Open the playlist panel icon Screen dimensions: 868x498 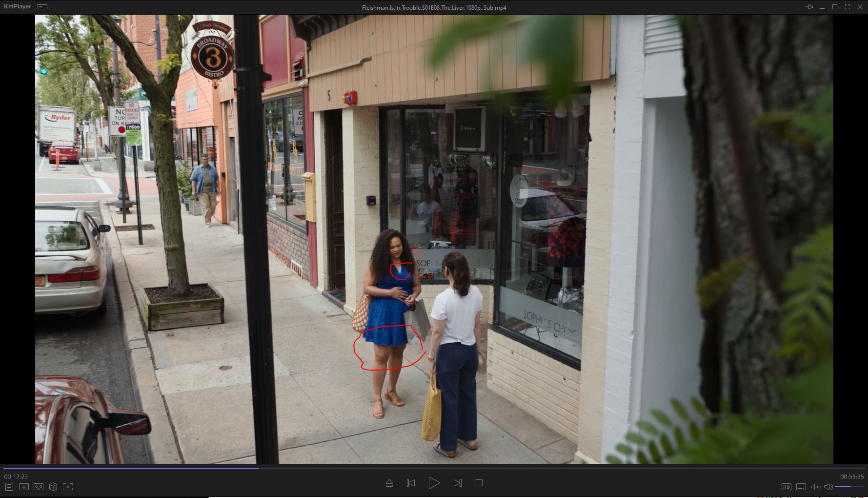(x=9, y=487)
